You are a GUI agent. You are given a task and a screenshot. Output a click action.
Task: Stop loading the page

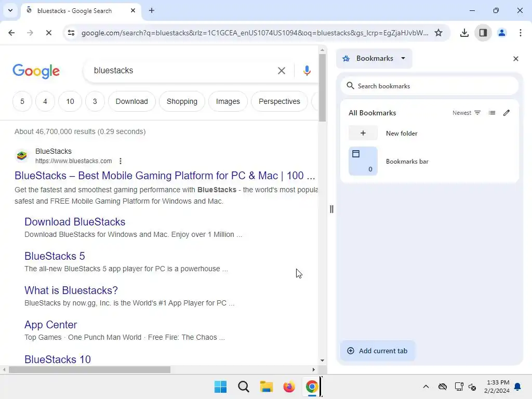48,33
